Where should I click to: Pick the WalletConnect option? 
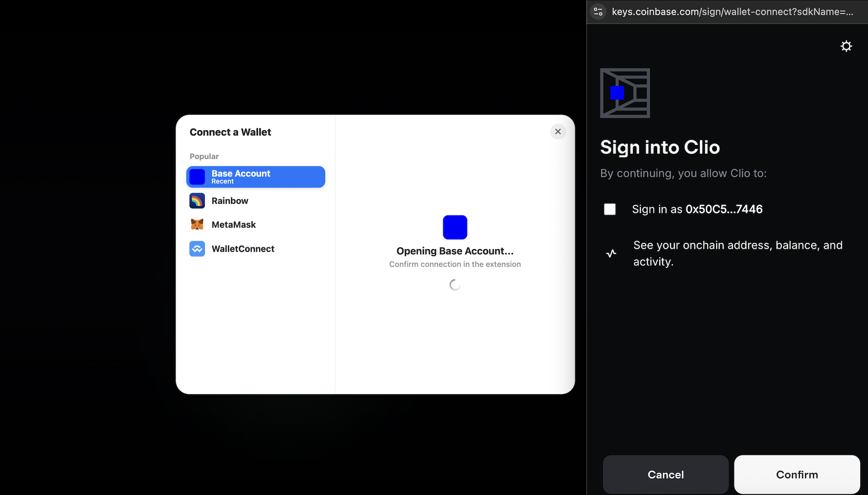[243, 249]
